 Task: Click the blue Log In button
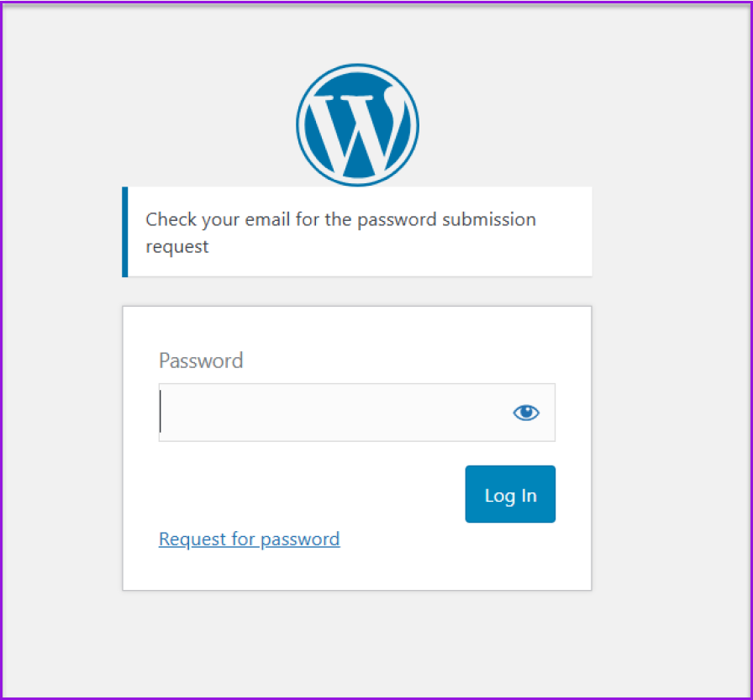point(510,494)
